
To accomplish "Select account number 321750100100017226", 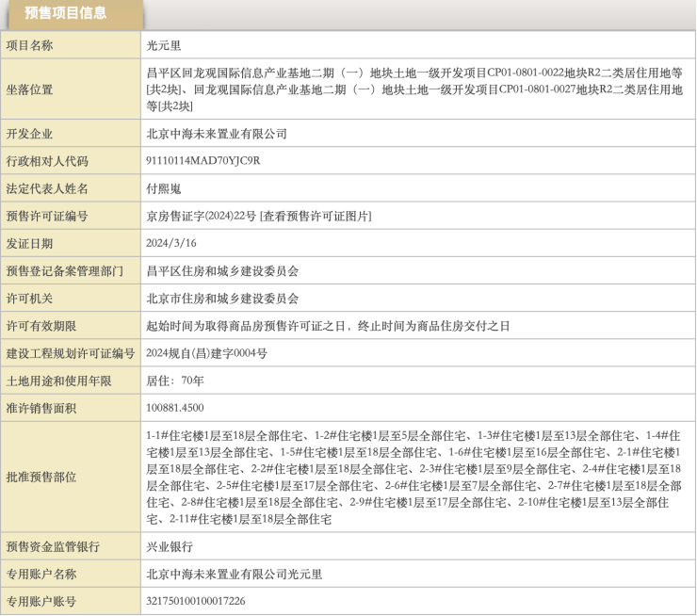I will point(196,601).
